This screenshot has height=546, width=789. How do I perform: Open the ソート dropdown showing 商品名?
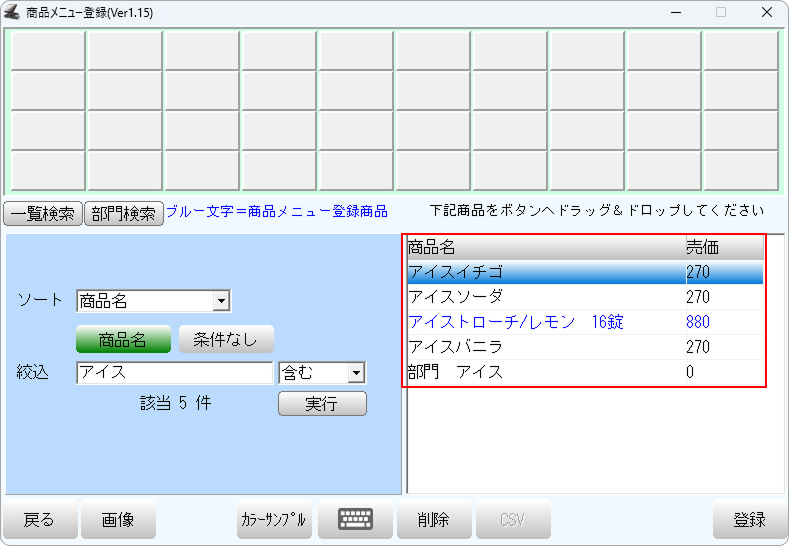[153, 301]
